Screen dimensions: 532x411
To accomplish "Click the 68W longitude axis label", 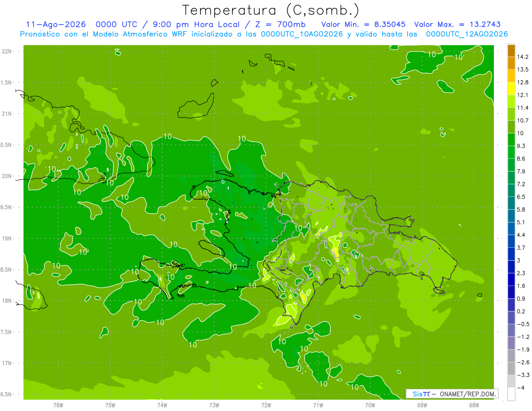I will 474,405.
